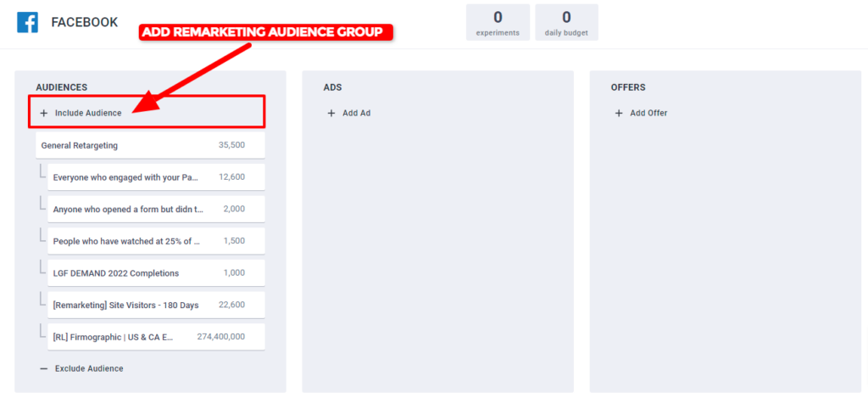Select RL Firmographic US & CA audience
Screen dimensions: 868x398
(156, 337)
